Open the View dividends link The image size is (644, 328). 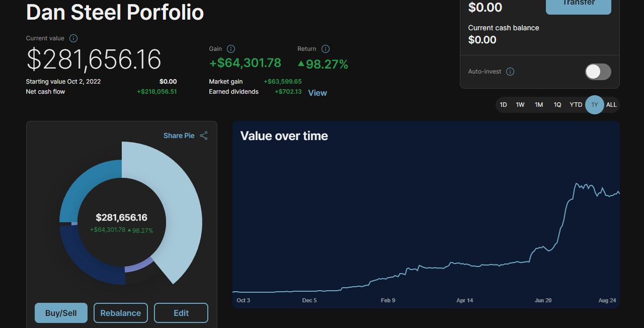click(x=317, y=93)
